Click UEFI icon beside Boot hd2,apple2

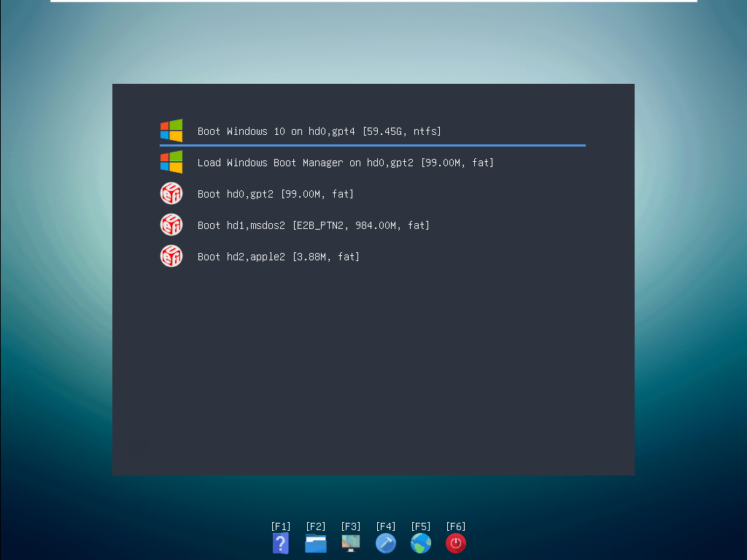171,256
